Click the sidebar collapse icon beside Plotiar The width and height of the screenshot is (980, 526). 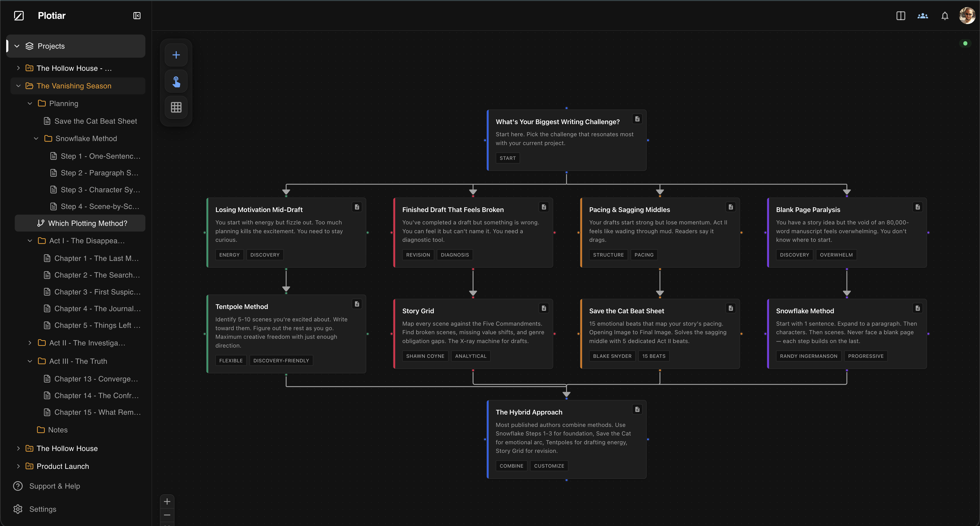[x=137, y=15]
